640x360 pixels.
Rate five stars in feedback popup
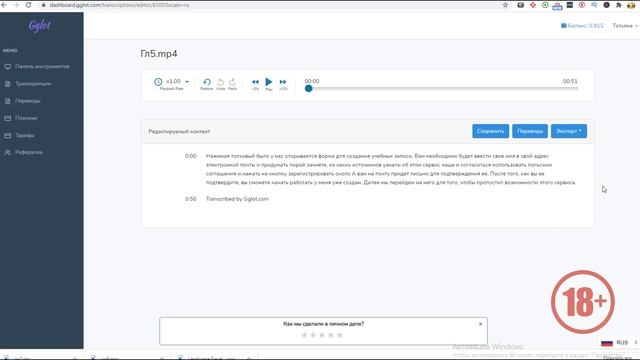(x=339, y=335)
